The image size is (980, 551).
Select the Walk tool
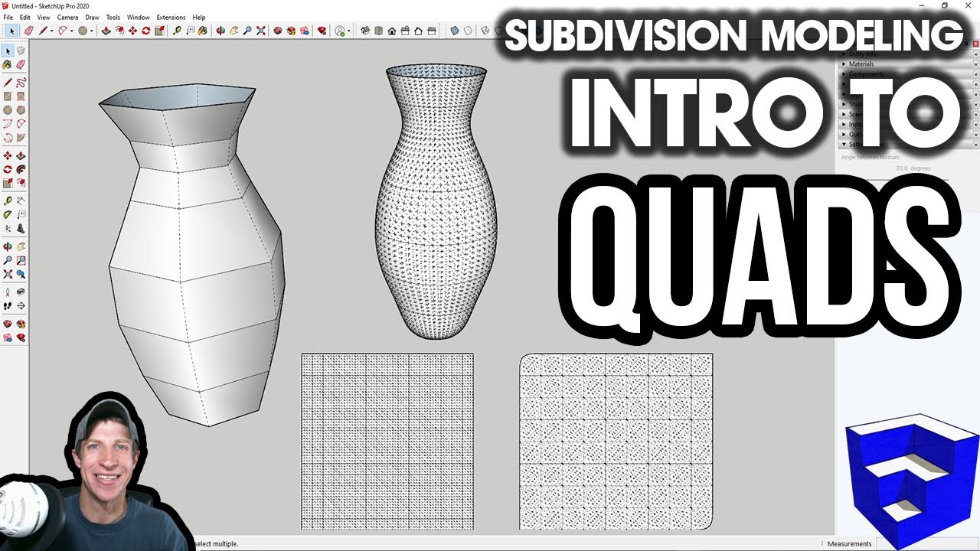pyautogui.click(x=8, y=305)
